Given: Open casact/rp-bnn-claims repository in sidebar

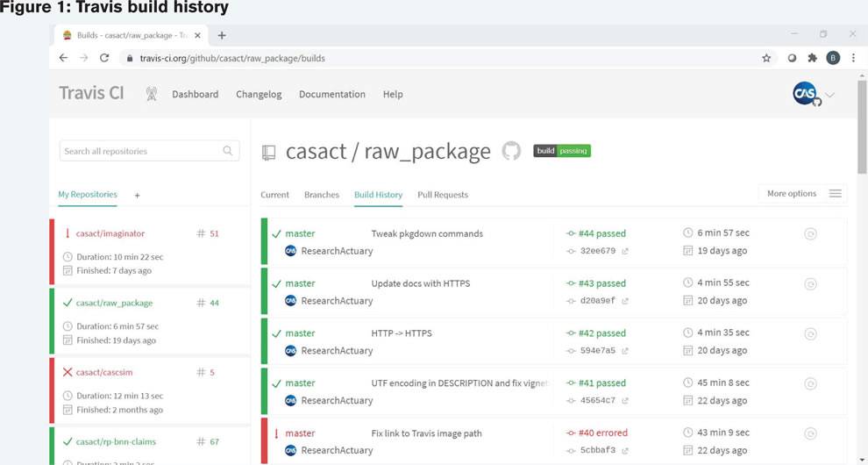Looking at the screenshot, I should coord(116,441).
